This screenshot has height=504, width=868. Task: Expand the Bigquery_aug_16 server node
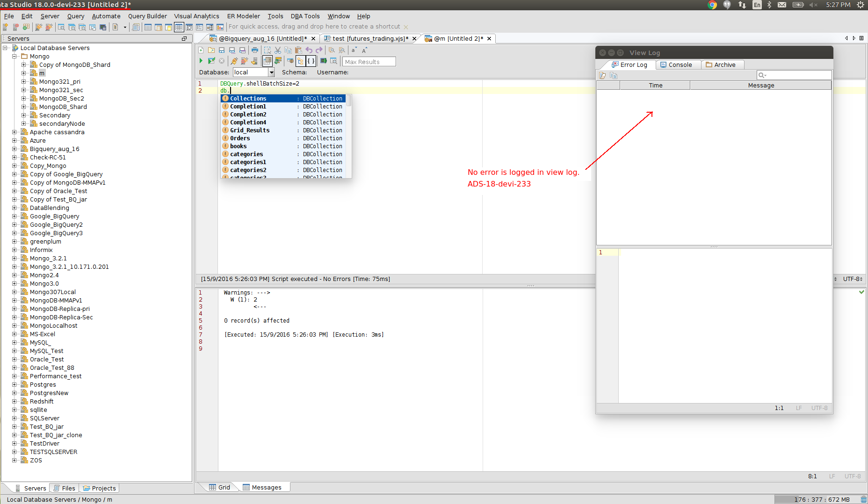[14, 149]
